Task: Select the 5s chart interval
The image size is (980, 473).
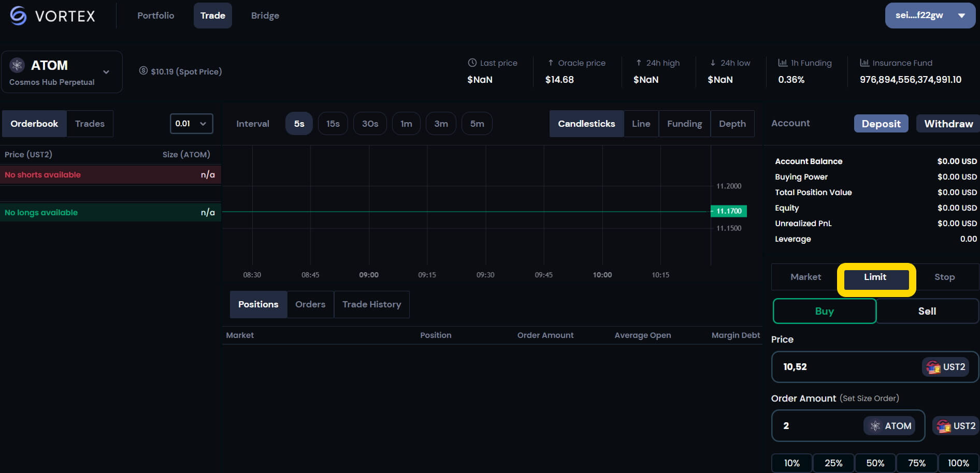Action: pyautogui.click(x=299, y=124)
